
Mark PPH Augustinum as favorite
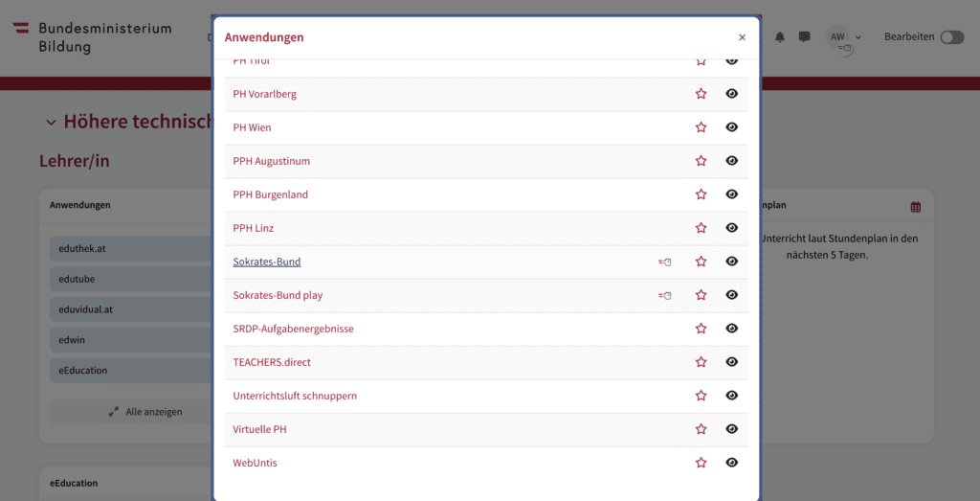(701, 161)
